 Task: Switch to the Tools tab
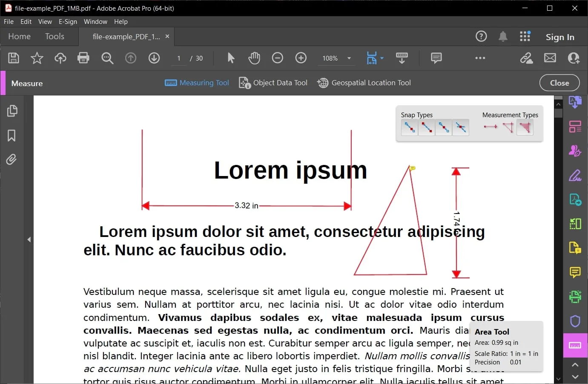(55, 37)
